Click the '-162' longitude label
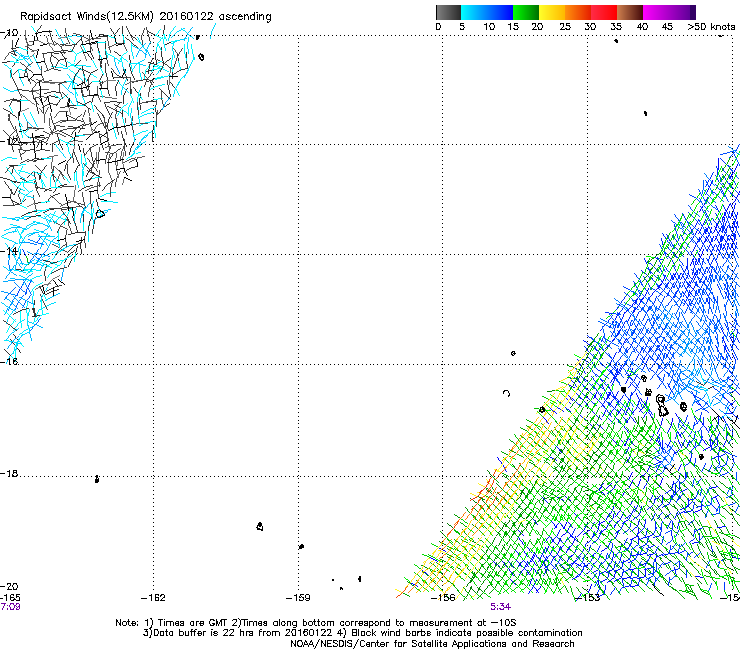The image size is (740, 650). (x=153, y=598)
